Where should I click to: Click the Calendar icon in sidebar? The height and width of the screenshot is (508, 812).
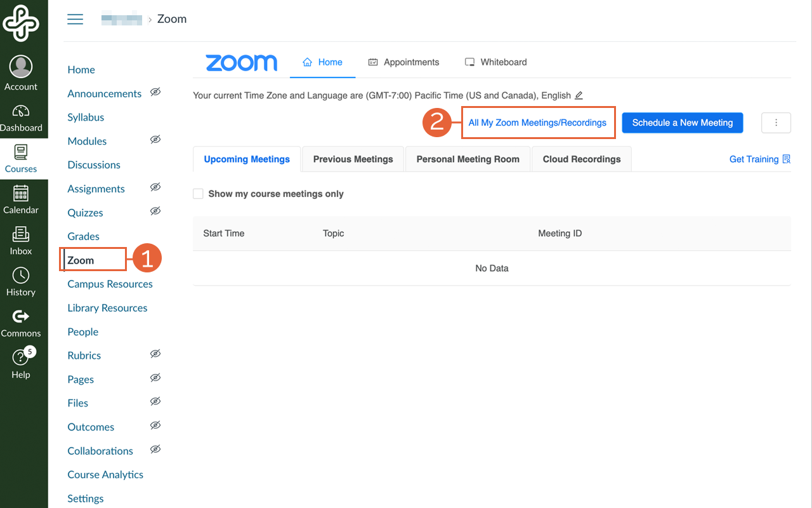pyautogui.click(x=21, y=193)
